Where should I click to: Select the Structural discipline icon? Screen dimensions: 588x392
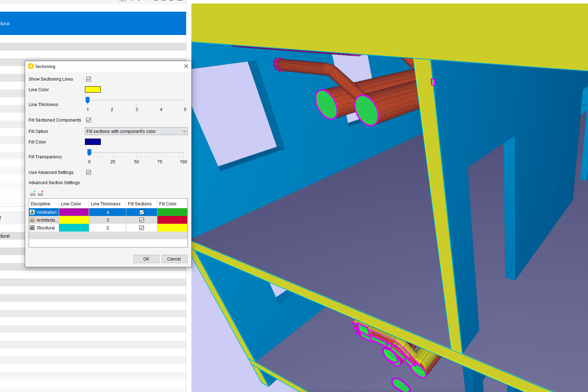pyautogui.click(x=33, y=228)
